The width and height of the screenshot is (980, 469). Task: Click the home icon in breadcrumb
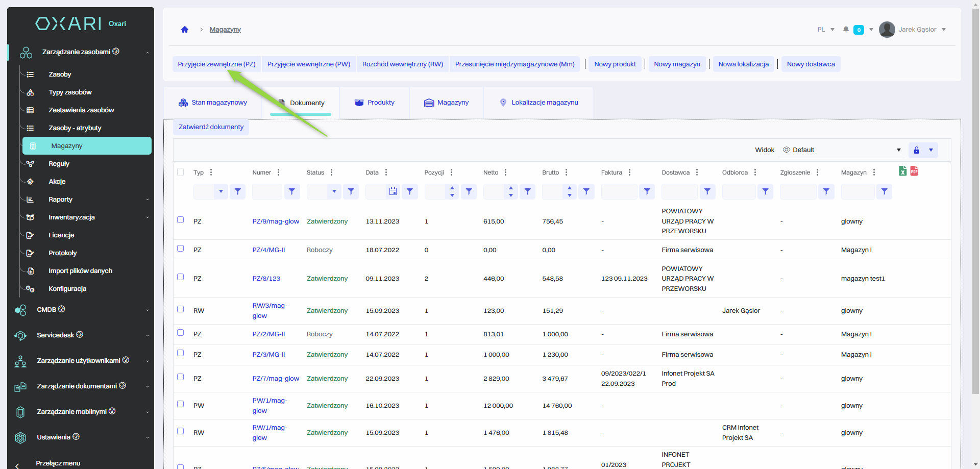click(x=185, y=30)
